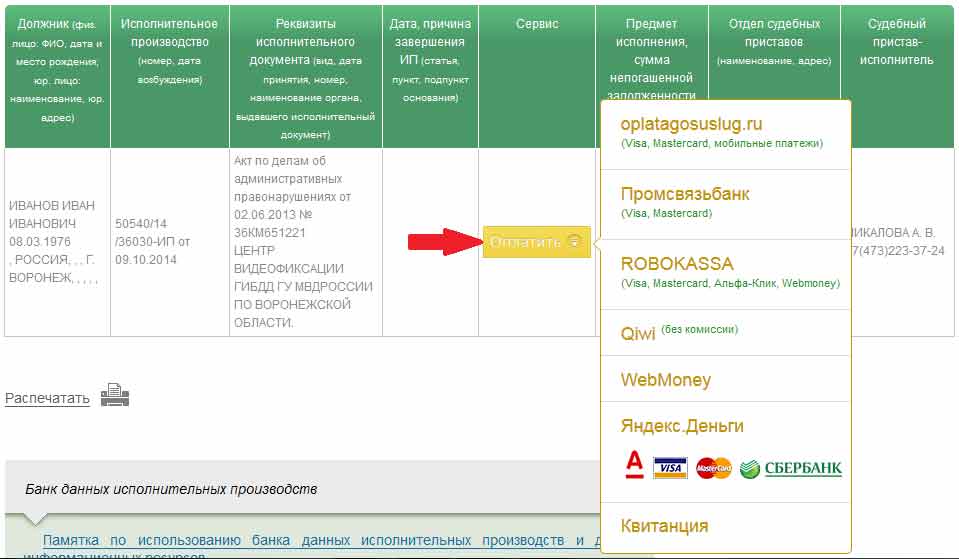Expand the Оплатить dropdown arrow
This screenshot has height=559, width=959.
pos(574,242)
